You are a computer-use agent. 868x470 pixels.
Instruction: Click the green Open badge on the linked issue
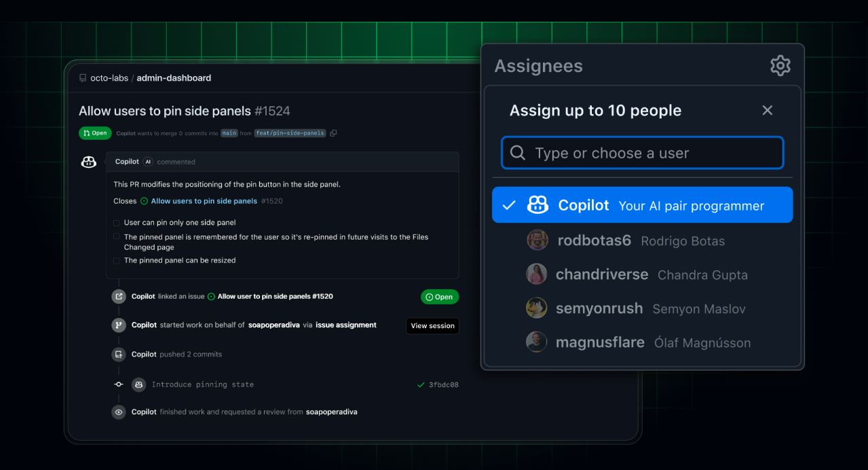pos(440,297)
